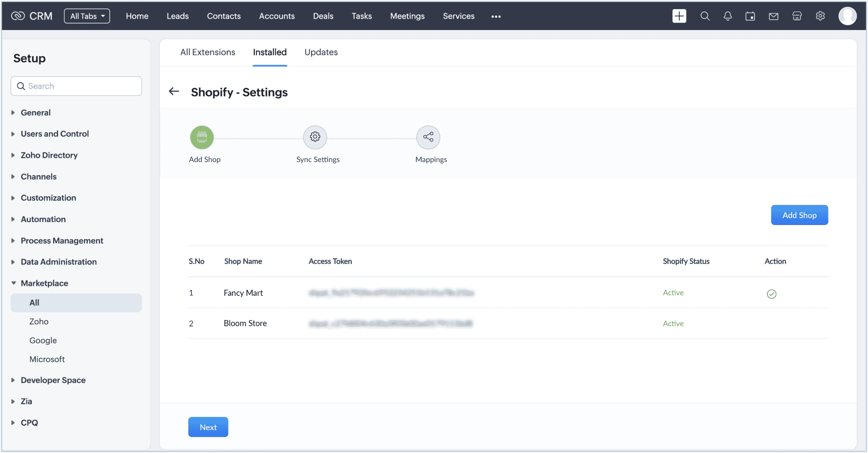This screenshot has width=868, height=453.
Task: Open the marketplace store icon in header
Action: point(797,16)
